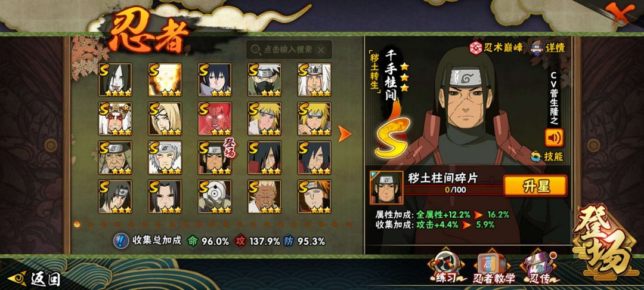Click the 秽土柱间碎片 fragment icon
Viewport: 644px width, 290px height.
[386, 188]
